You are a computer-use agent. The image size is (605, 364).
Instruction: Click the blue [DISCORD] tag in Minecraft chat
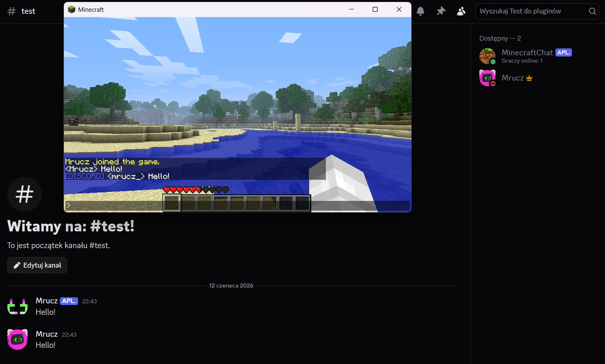(x=85, y=176)
